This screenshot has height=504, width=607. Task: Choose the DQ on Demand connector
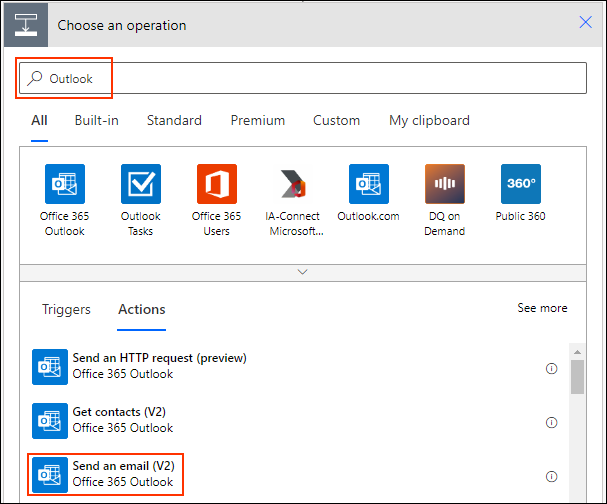click(x=444, y=185)
